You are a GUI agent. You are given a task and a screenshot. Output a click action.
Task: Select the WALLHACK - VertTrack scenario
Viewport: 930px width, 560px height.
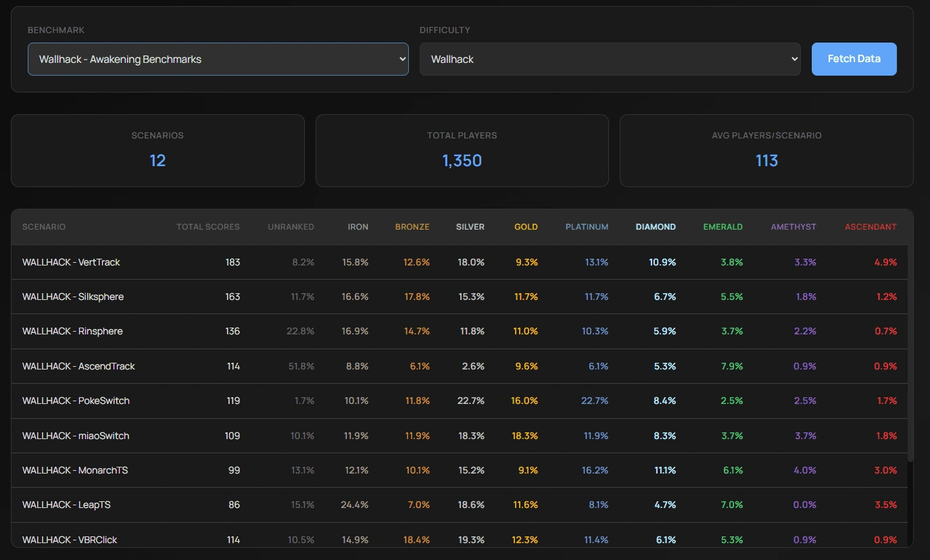(71, 262)
